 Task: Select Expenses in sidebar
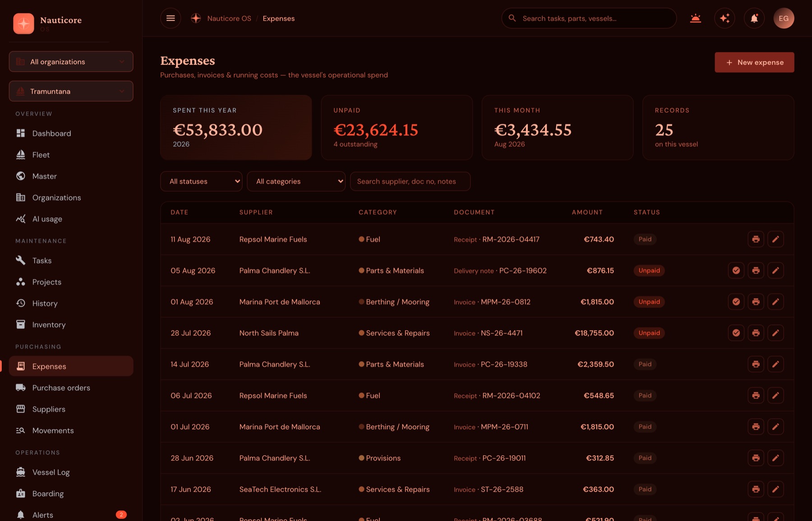(x=71, y=366)
